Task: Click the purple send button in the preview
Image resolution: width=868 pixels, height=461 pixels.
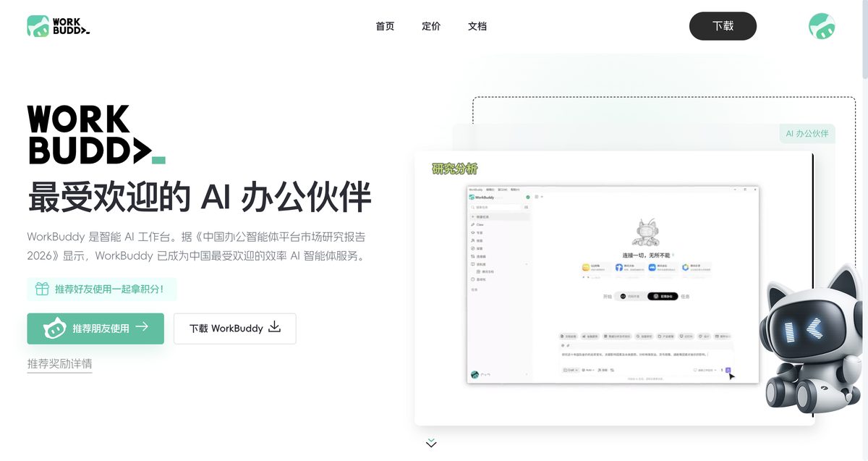Action: click(x=728, y=371)
